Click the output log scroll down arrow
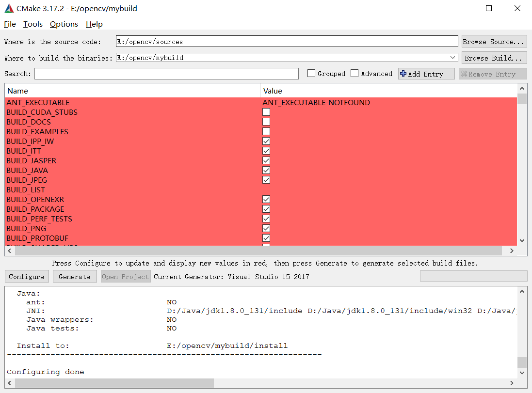This screenshot has height=393, width=532. click(522, 373)
